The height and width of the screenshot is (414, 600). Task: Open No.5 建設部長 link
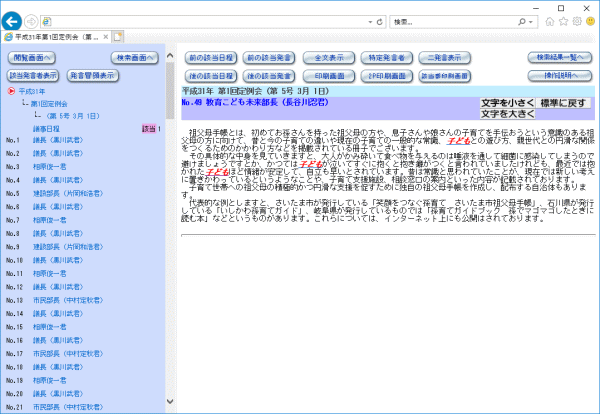click(x=68, y=194)
